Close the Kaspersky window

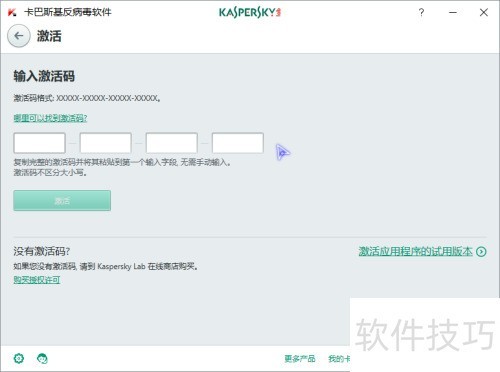[484, 13]
